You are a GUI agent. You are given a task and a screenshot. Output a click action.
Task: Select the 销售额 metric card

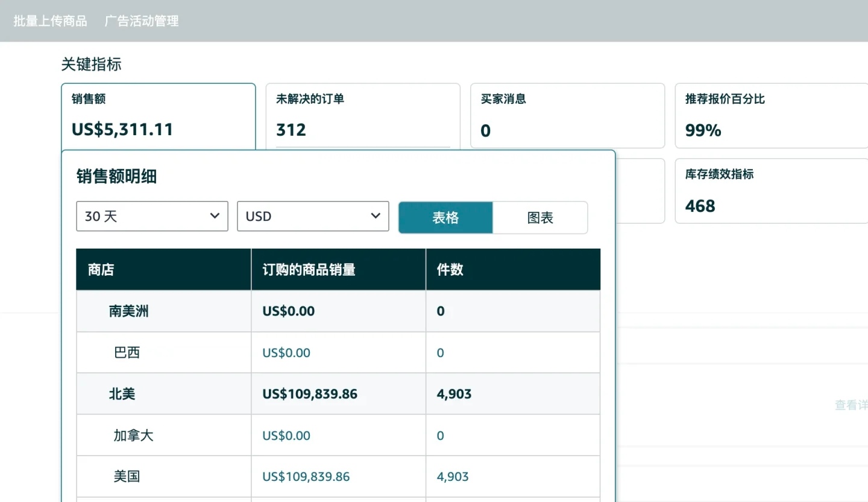pos(158,116)
